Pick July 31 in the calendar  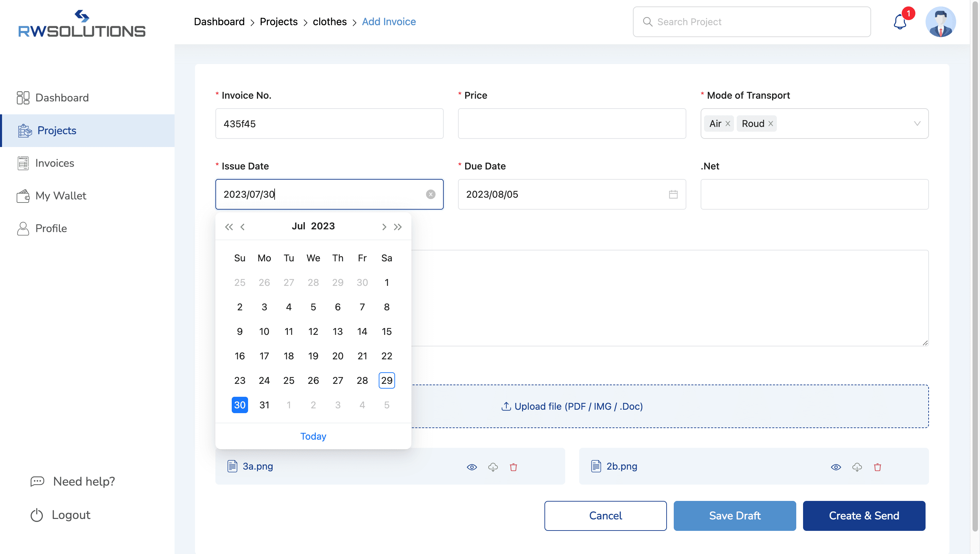[264, 405]
